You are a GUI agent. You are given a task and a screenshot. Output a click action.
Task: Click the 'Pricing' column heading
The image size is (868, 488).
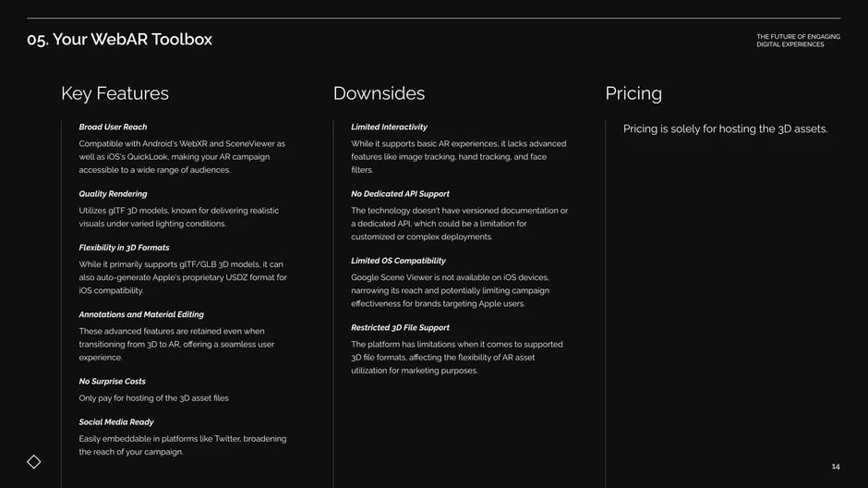(x=633, y=93)
